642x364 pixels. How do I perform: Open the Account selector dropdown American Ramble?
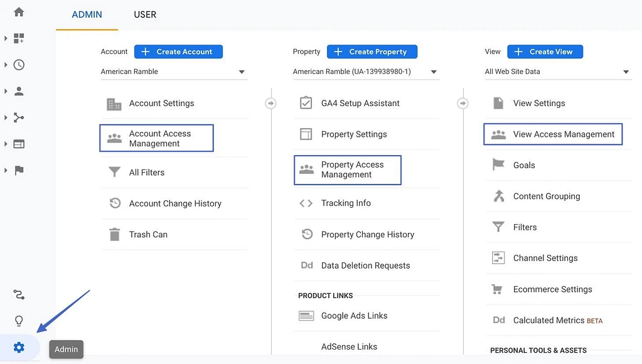tap(173, 72)
